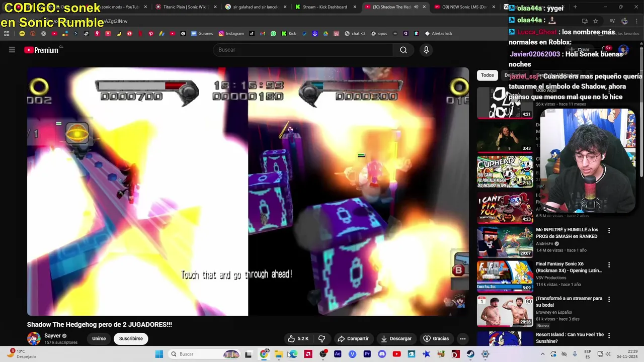The width and height of the screenshot is (644, 362).
Task: Open the weather widget showing 13°C
Action: [x=21, y=354]
